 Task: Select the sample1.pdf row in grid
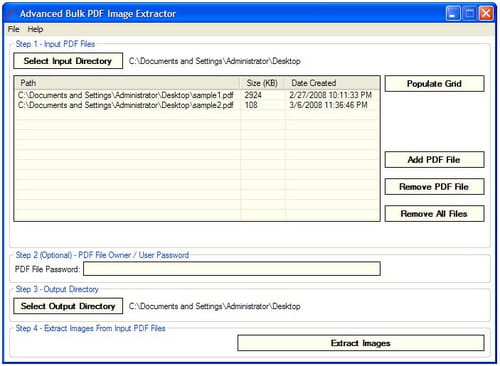tap(197, 95)
